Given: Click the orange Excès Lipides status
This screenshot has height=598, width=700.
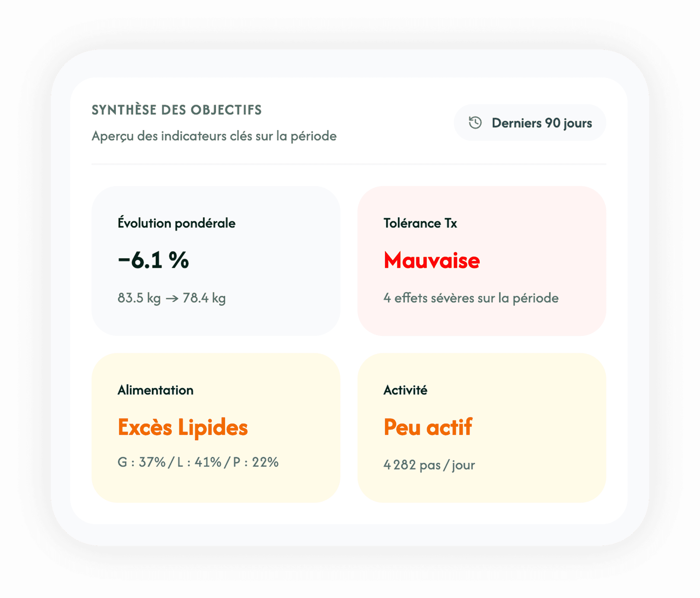Looking at the screenshot, I should [x=182, y=427].
